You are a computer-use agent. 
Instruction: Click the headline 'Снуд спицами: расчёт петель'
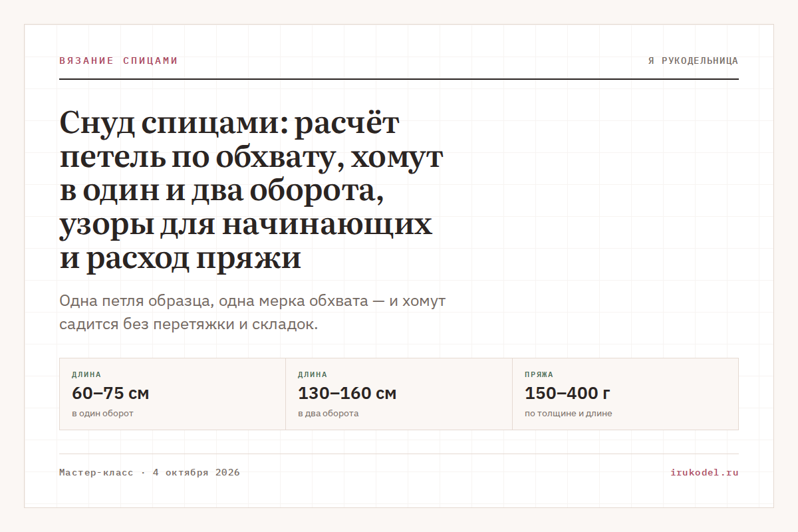(x=252, y=191)
